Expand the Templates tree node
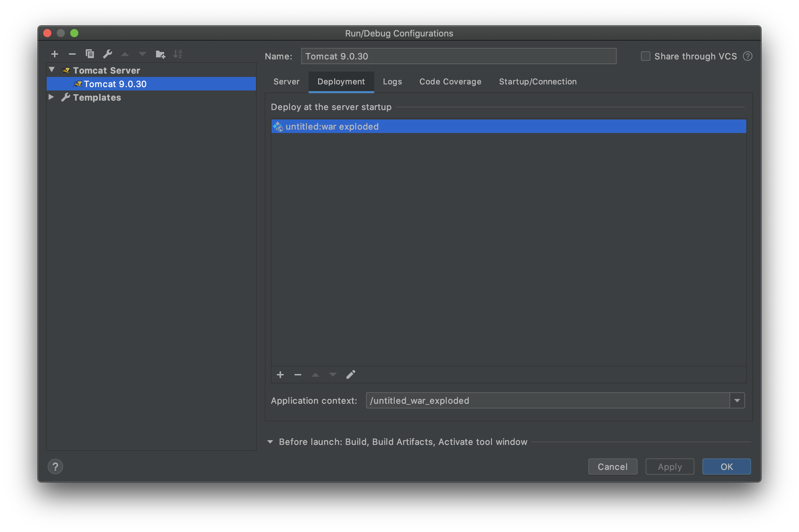799x532 pixels. [x=51, y=97]
